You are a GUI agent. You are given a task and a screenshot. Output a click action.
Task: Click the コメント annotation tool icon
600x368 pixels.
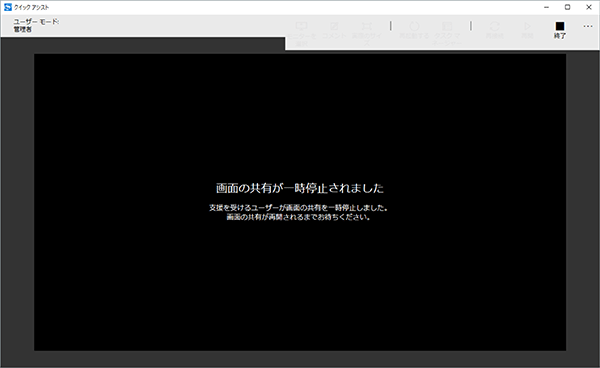point(334,26)
